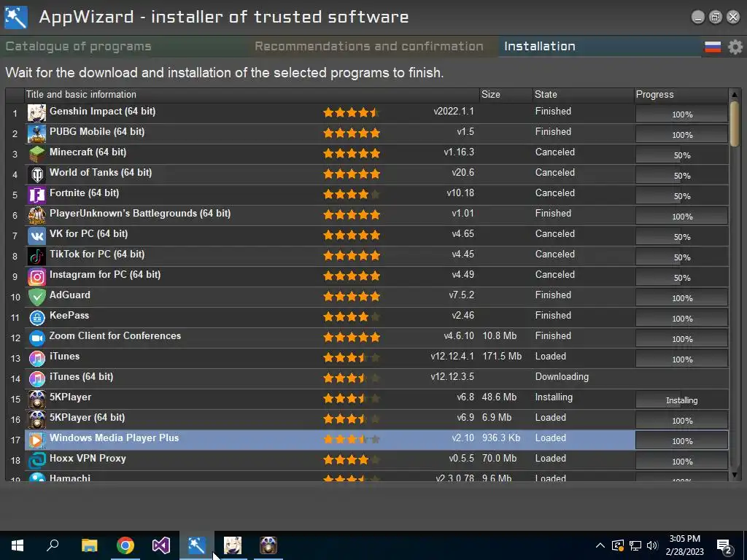747x560 pixels.
Task: Open Visual Studio from the taskbar
Action: (161, 545)
